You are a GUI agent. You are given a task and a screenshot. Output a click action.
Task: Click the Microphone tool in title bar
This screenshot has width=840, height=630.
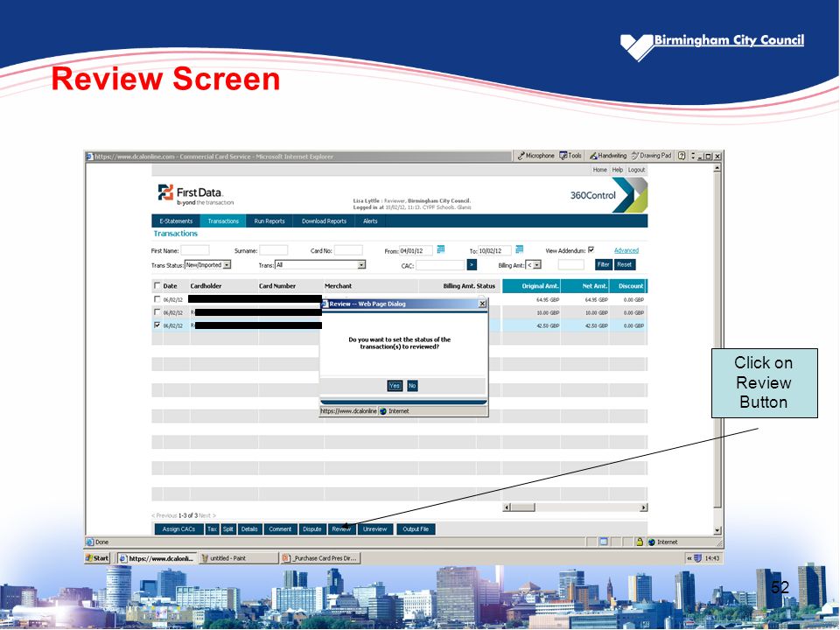tap(535, 156)
